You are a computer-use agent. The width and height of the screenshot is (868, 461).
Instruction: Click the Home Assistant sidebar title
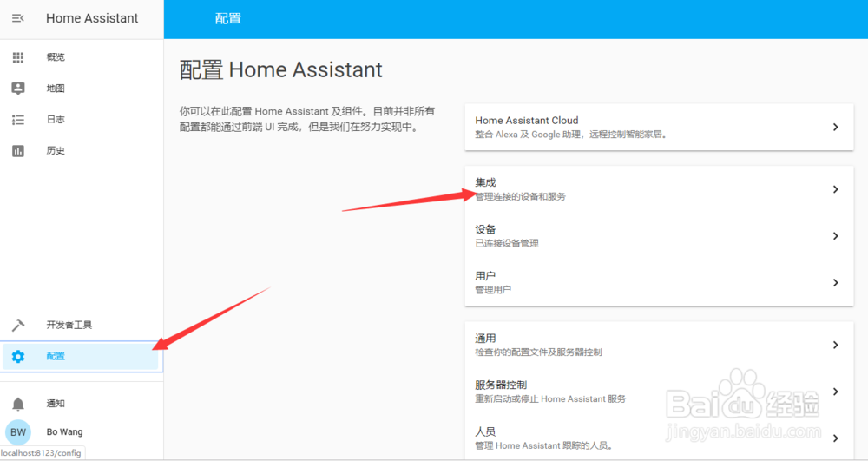coord(92,18)
